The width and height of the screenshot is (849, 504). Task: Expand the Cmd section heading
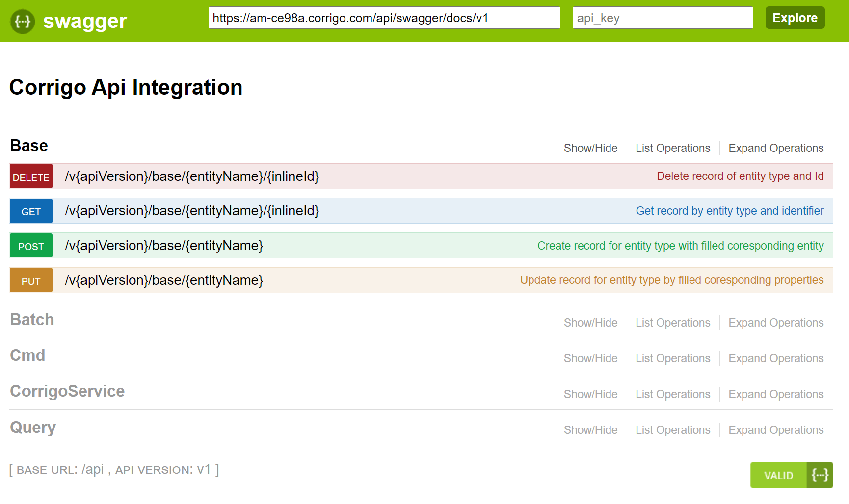point(27,355)
